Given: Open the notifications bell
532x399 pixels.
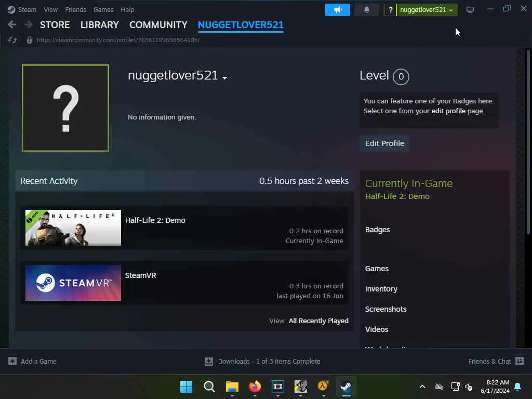Looking at the screenshot, I should point(367,10).
